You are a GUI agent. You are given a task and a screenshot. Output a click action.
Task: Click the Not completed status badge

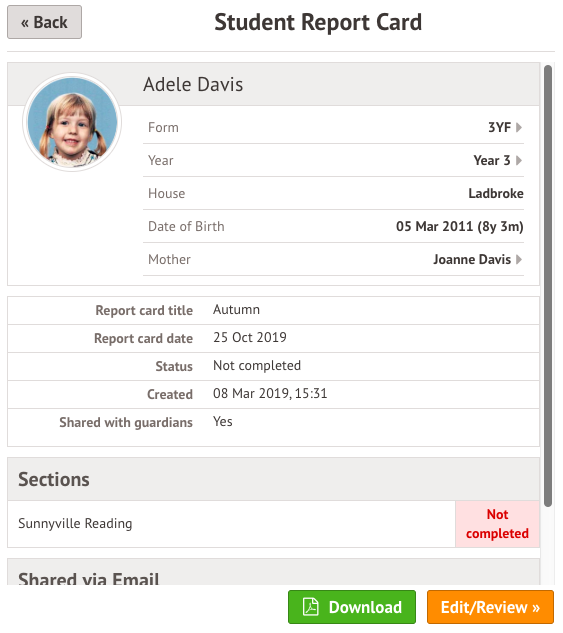497,524
